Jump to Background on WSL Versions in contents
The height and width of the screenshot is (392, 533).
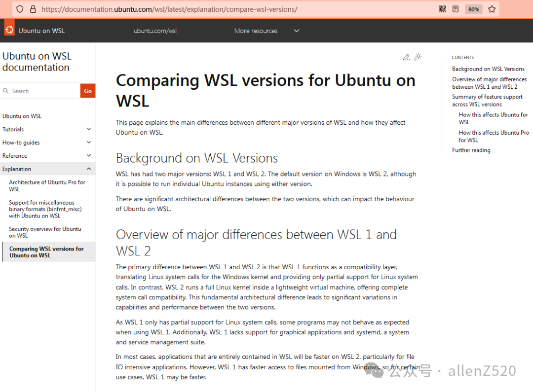(488, 69)
